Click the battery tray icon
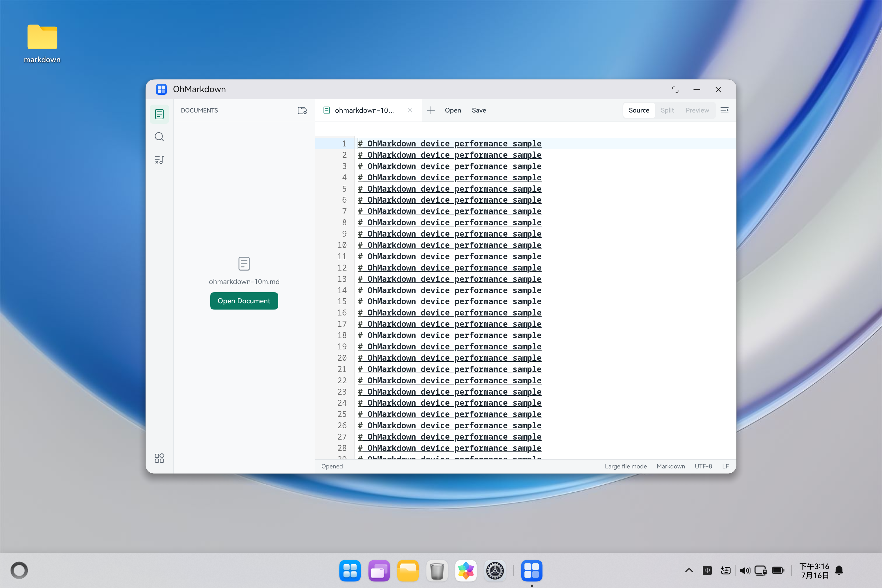This screenshot has height=588, width=882. (x=778, y=570)
